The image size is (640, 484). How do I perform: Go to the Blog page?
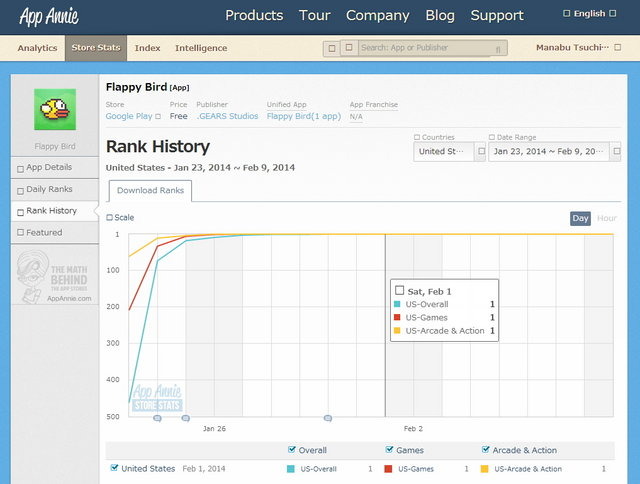440,16
